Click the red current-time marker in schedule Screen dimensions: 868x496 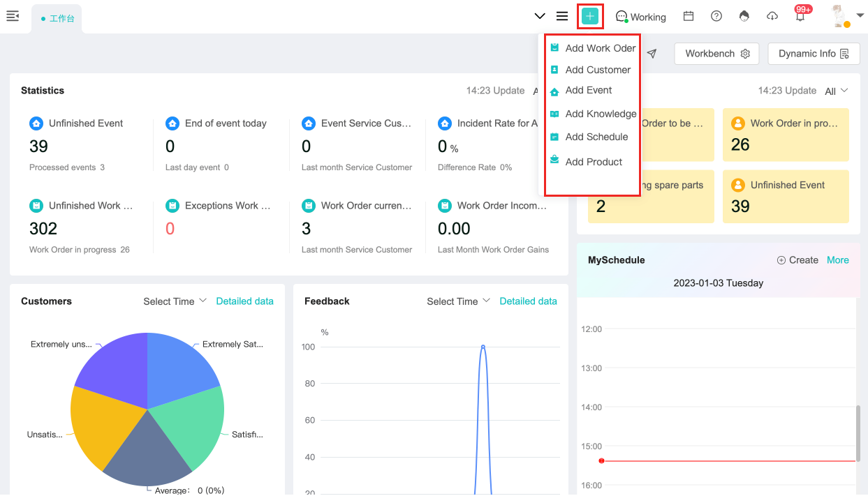pyautogui.click(x=601, y=460)
